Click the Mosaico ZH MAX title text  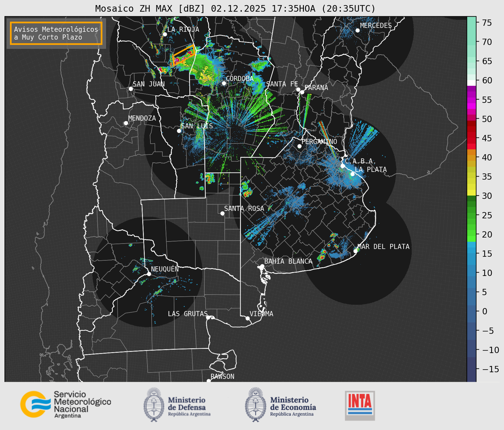pos(235,8)
